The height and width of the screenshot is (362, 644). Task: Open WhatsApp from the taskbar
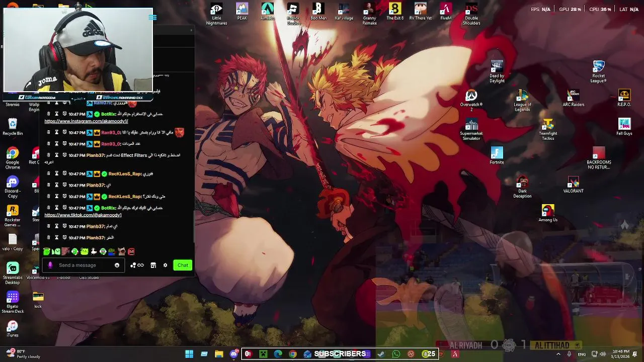pyautogui.click(x=396, y=354)
